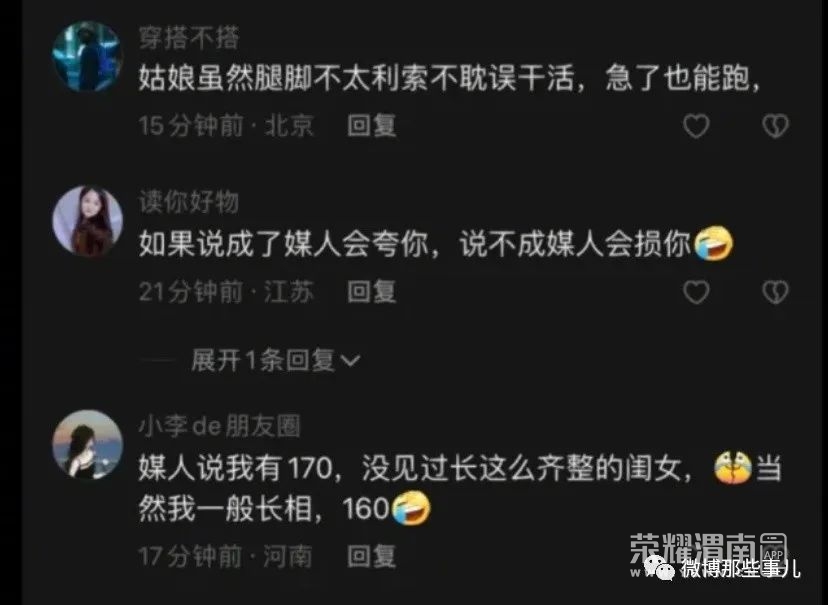Open username 读你好物
Image resolution: width=828 pixels, height=605 pixels.
(189, 202)
